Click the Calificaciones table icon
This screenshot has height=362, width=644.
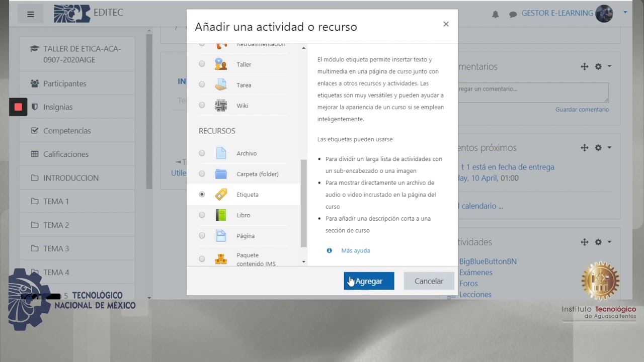(x=35, y=154)
